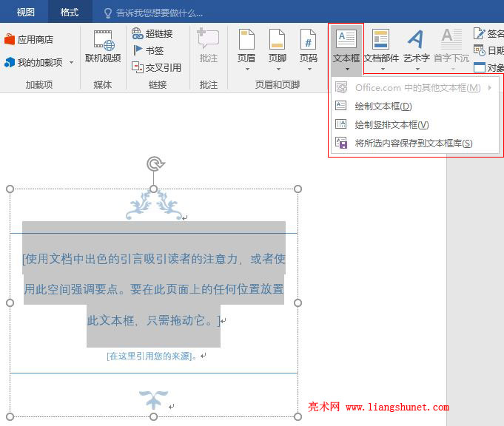Viewport: 504px width, 426px height.
Task: Click the 页眉和页脚 group label
Action: point(278,85)
